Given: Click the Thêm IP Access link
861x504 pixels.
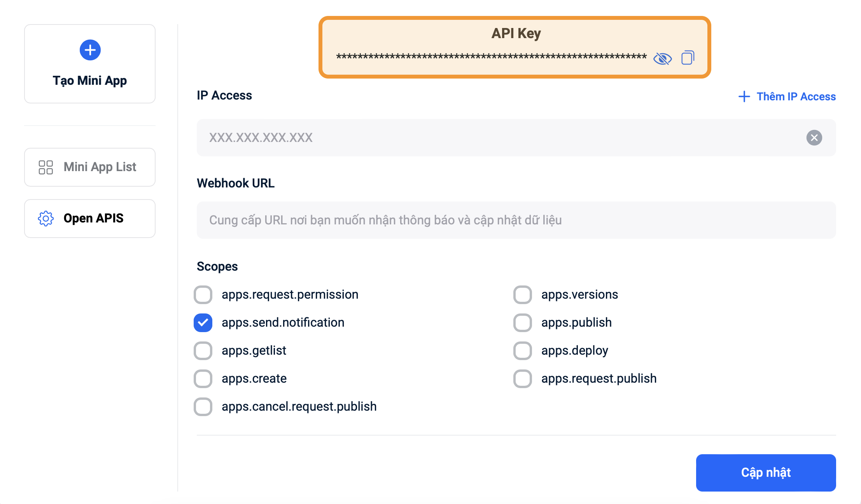Looking at the screenshot, I should (796, 96).
